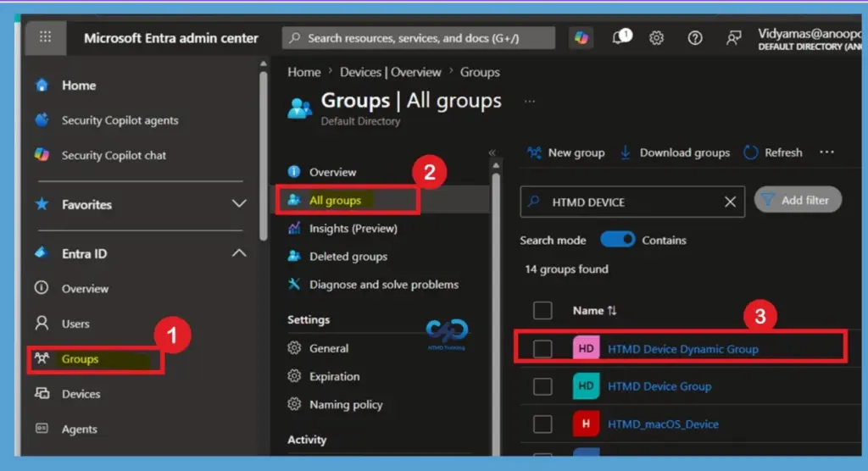Click the Deleted groups icon

pyautogui.click(x=294, y=256)
